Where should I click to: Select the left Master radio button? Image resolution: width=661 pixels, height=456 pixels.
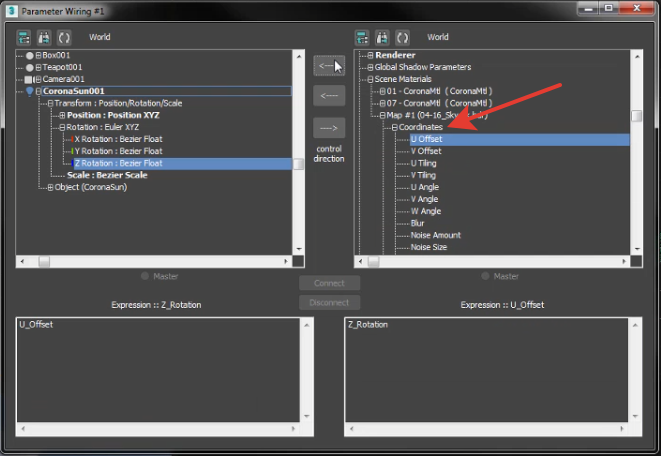pos(145,276)
